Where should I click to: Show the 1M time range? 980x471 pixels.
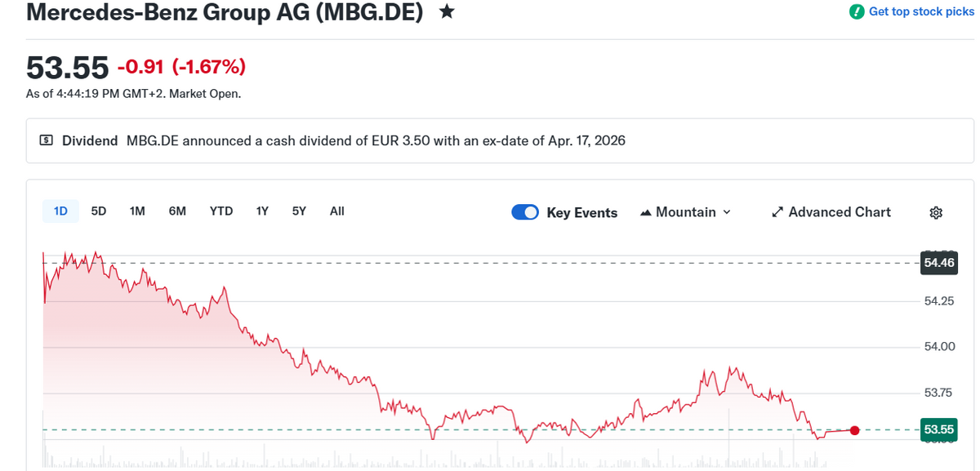pyautogui.click(x=137, y=211)
